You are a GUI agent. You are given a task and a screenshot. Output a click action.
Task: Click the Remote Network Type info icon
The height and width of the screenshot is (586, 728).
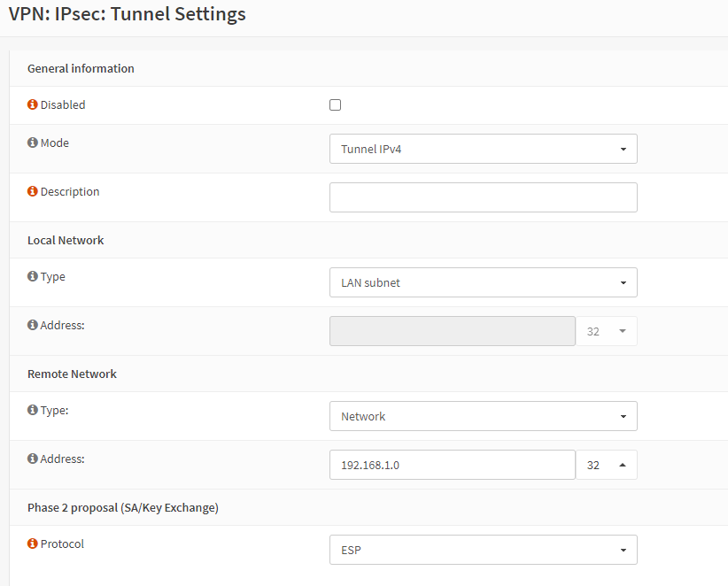[x=33, y=410]
